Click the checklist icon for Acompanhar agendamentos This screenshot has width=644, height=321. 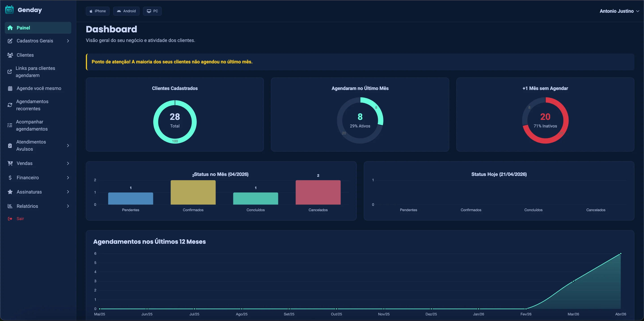(10, 125)
